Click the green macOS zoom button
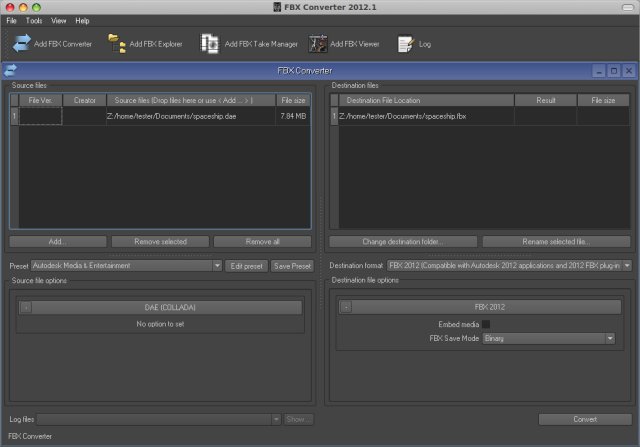The image size is (640, 447). [x=36, y=7]
